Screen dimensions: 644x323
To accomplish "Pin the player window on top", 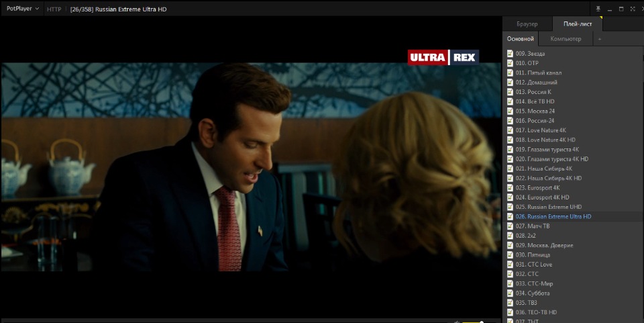I will (x=598, y=9).
